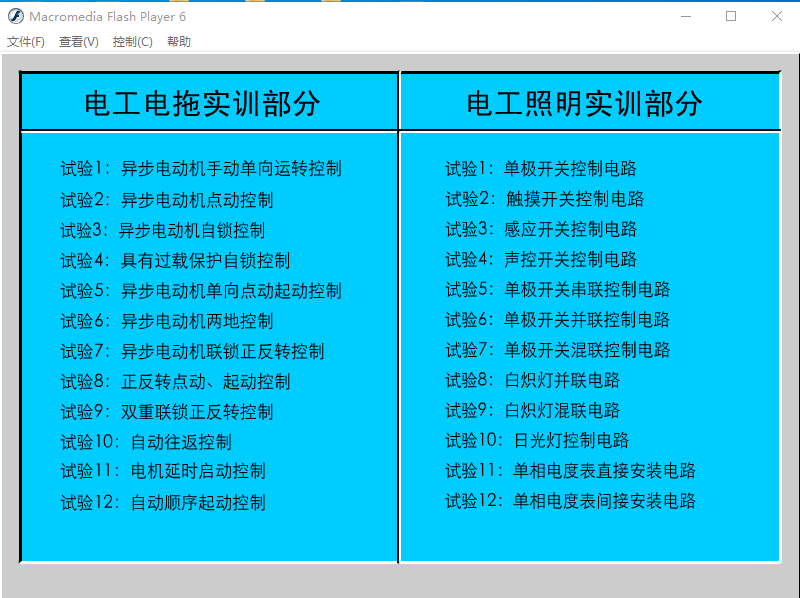This screenshot has height=598, width=800.
Task: Open 试验3 感应开关控制电路
Action: pyautogui.click(x=541, y=229)
